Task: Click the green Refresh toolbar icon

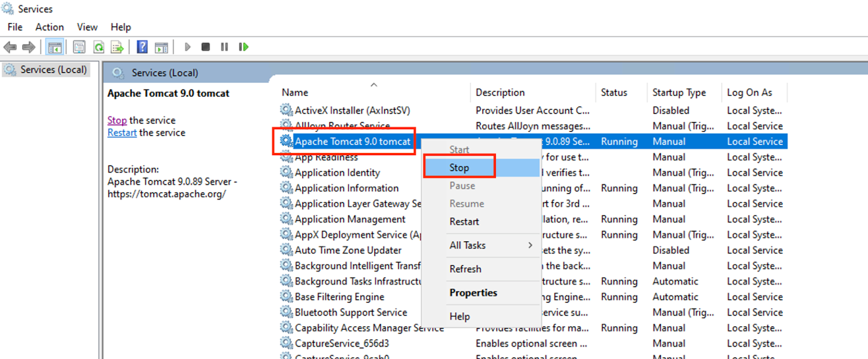Action: click(99, 47)
